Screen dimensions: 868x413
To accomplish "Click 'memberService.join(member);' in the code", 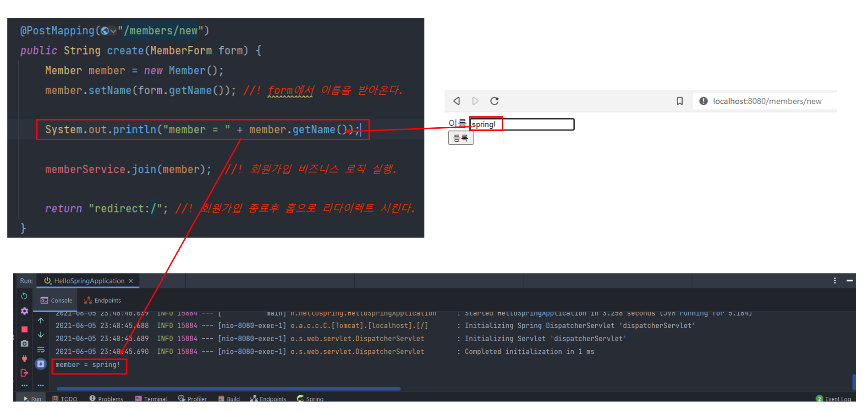I will [x=128, y=169].
